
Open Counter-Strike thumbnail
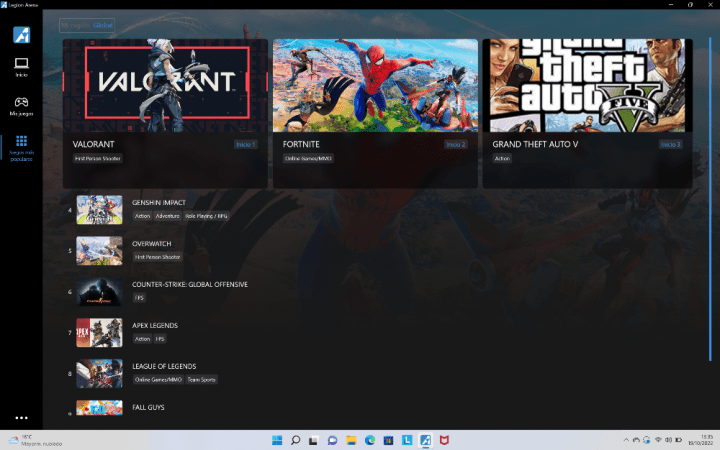99,292
